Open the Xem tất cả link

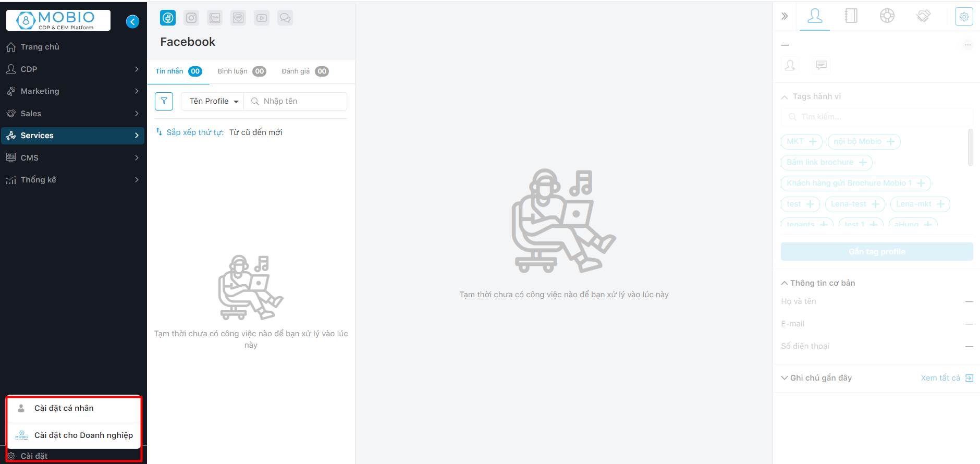pos(940,378)
